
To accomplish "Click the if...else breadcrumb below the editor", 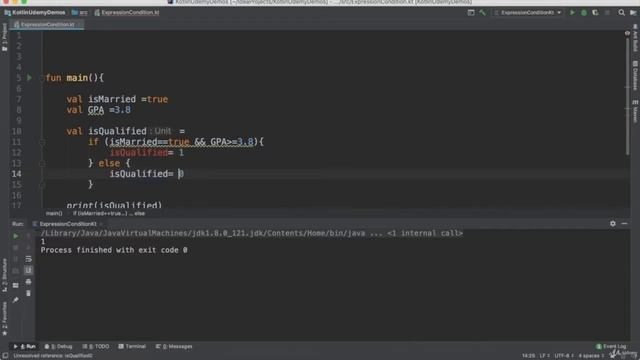I will click(109, 213).
